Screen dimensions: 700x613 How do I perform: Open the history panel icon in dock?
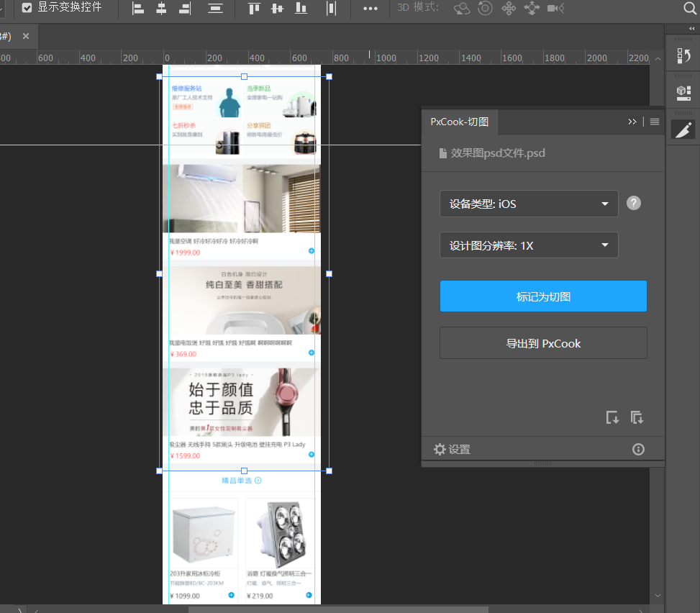coord(683,56)
